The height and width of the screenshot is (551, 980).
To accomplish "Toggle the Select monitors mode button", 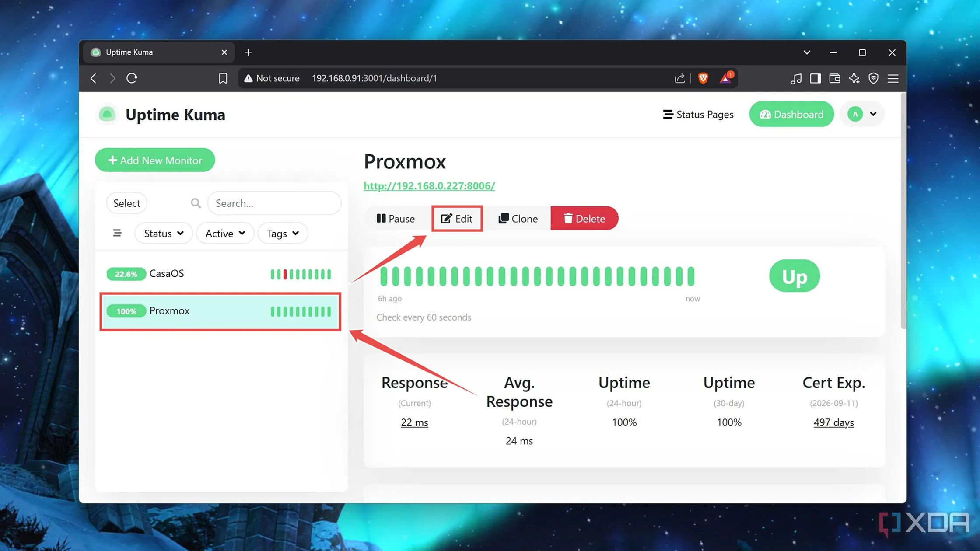I will (x=126, y=203).
